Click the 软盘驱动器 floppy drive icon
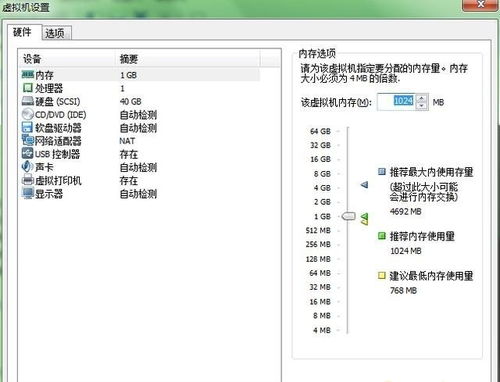This screenshot has width=500, height=382. 27,127
